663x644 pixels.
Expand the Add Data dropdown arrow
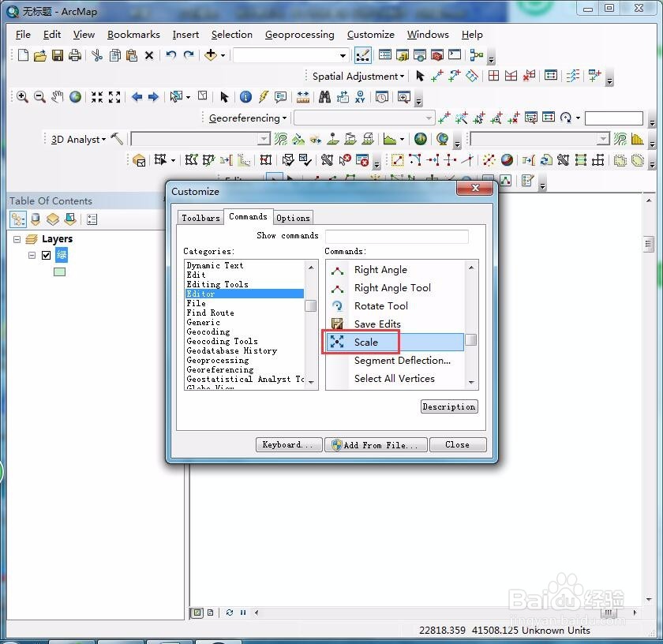(223, 55)
